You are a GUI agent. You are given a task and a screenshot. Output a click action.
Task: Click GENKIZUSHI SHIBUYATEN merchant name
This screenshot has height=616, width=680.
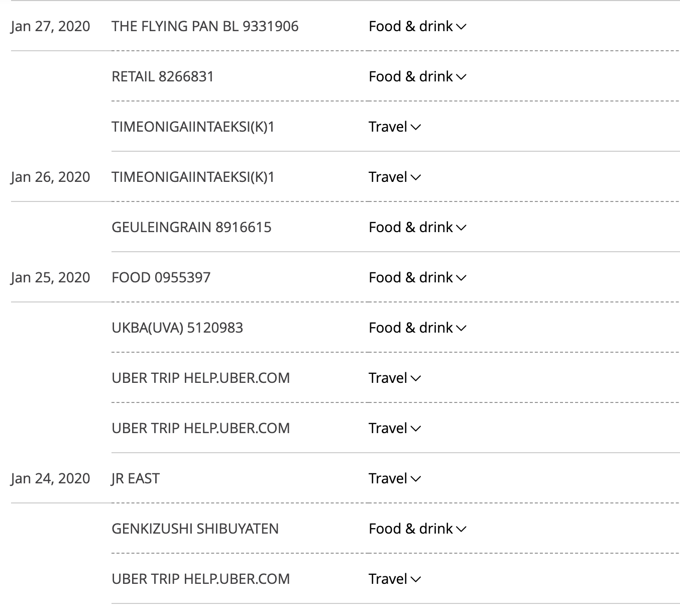pyautogui.click(x=195, y=529)
